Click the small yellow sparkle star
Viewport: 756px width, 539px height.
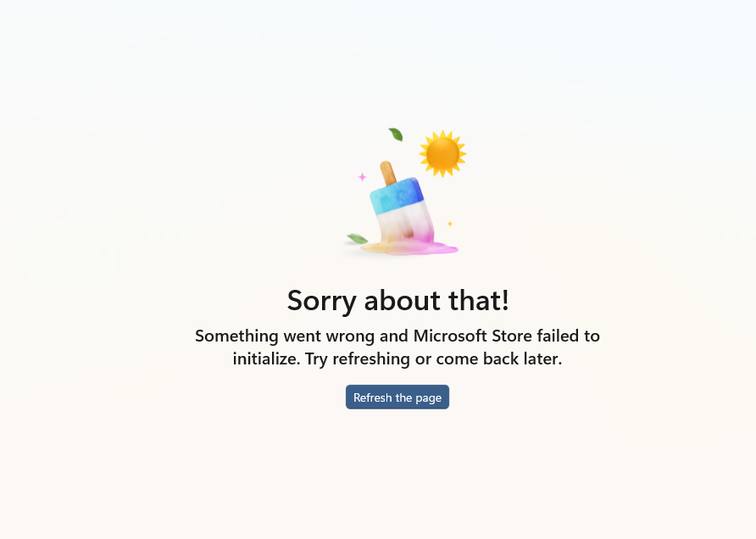point(450,224)
